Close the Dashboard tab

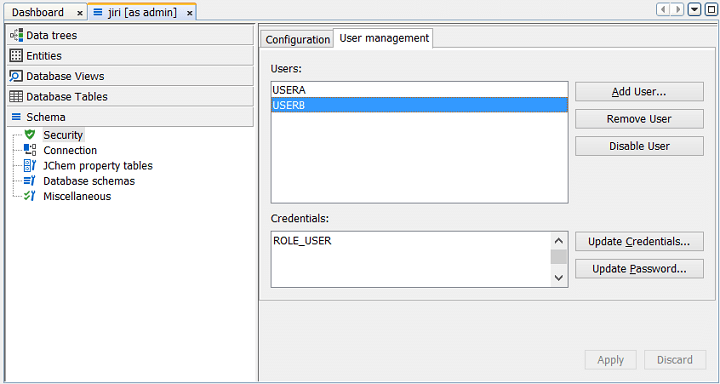point(79,13)
